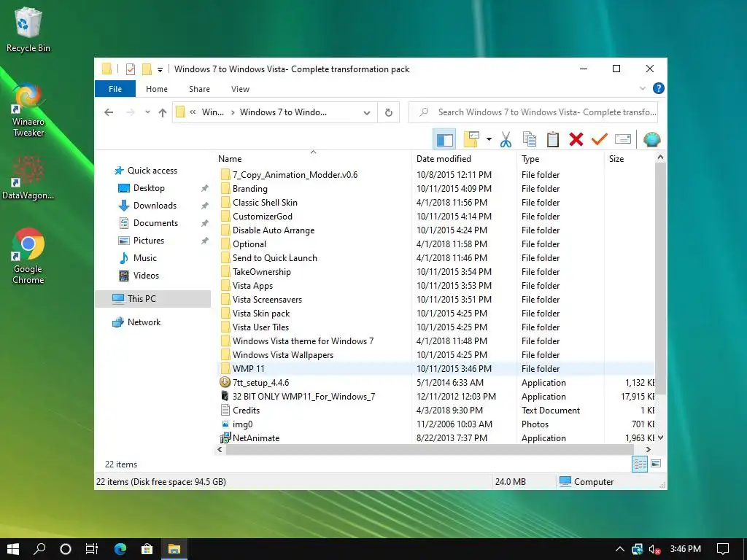Click the Up one level arrow
747x560 pixels.
click(163, 112)
